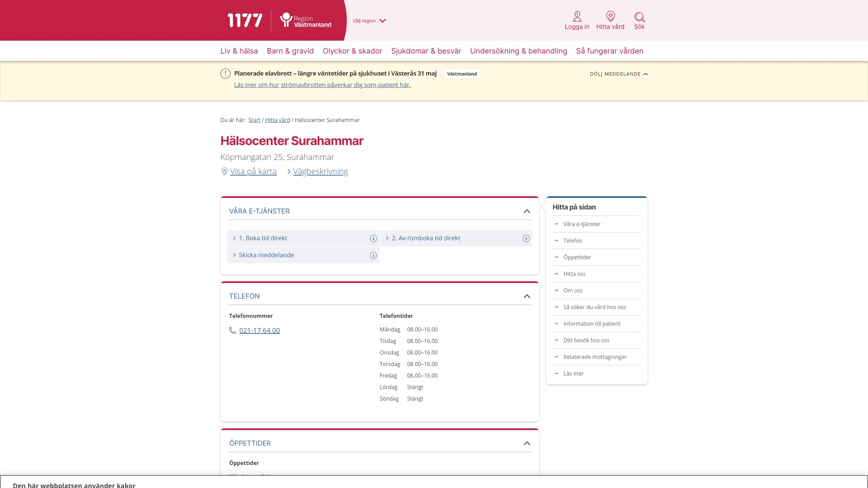The height and width of the screenshot is (488, 868).
Task: Open the Barn & gravid menu
Action: 290,51
